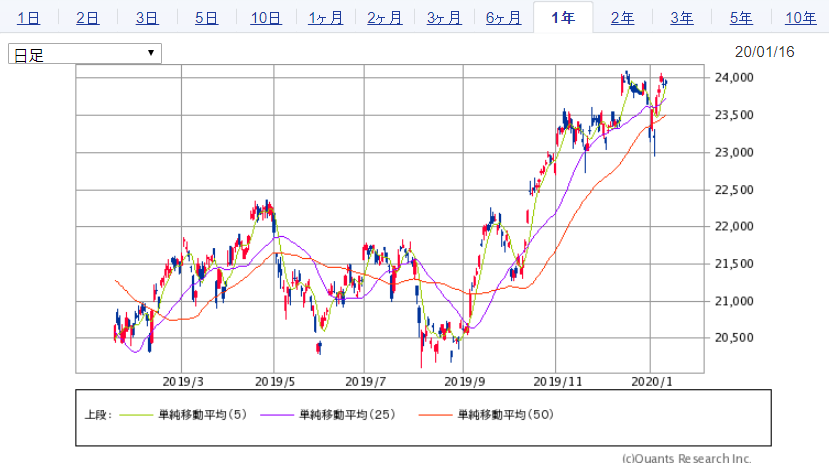
Task: Switch to the 2ヶ月 chart range
Action: point(385,18)
